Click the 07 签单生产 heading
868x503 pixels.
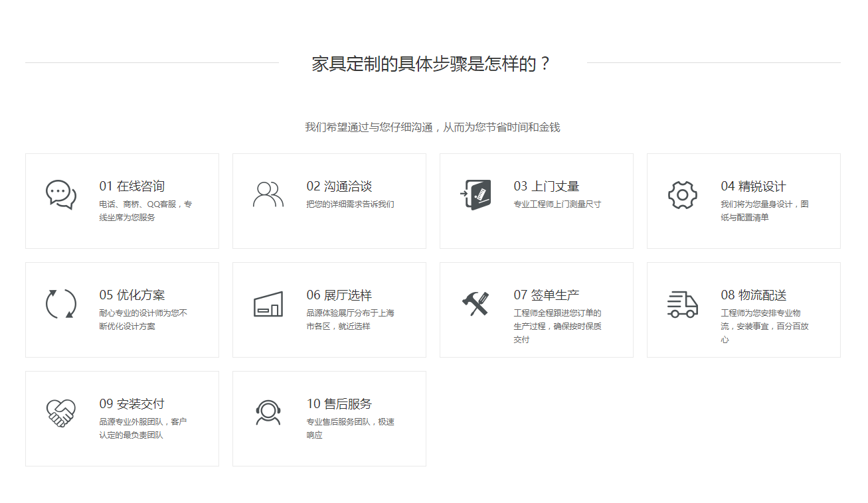tap(547, 295)
